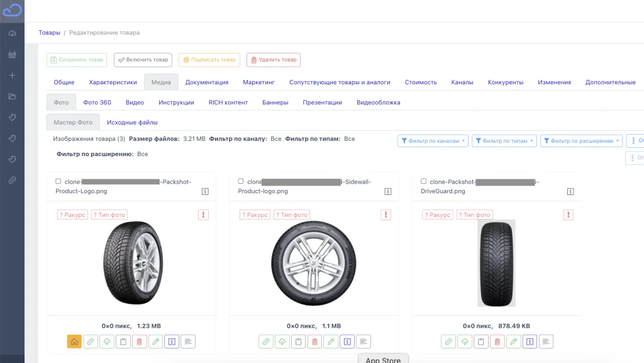
Task: Click the paperclip icon under the 1.1 MB image
Action: (x=266, y=342)
